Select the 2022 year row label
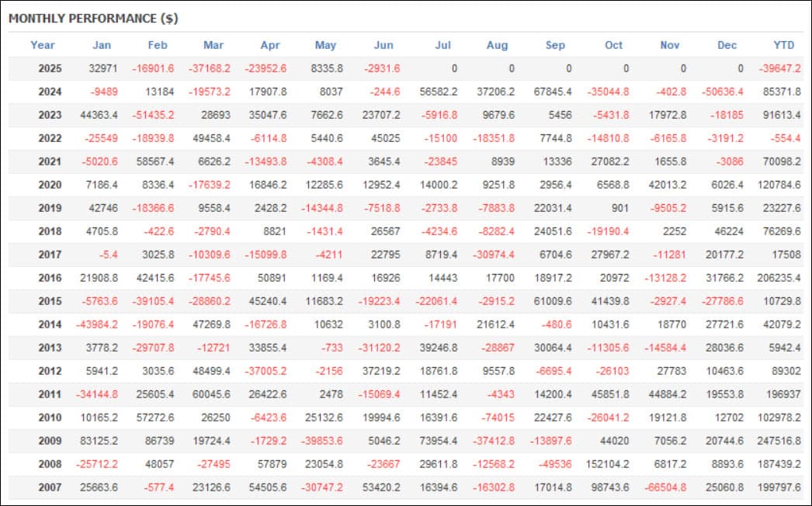812x506 pixels. 50,138
